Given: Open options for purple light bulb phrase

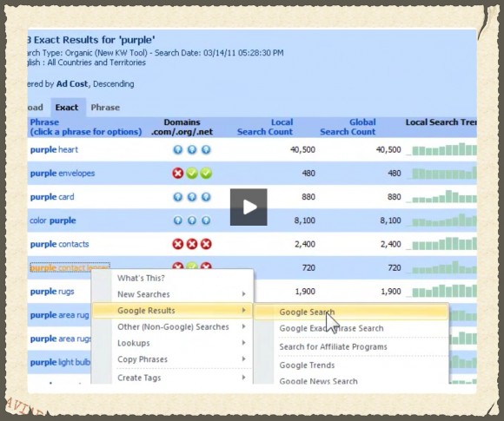Looking at the screenshot, I should (60, 362).
